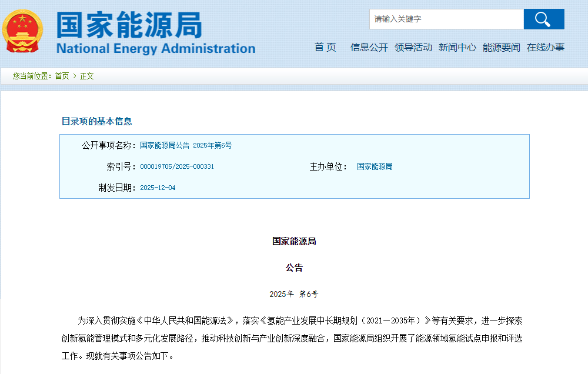The image size is (588, 374).
Task: Click the 国家能源局公告 2025年第6号 item name
Action: (x=186, y=145)
